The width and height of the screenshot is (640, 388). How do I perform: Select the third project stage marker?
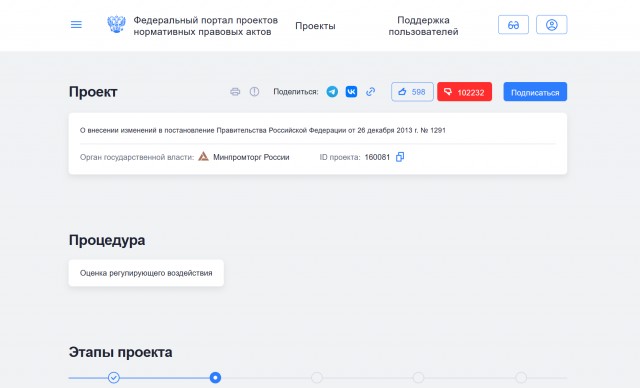point(317,378)
